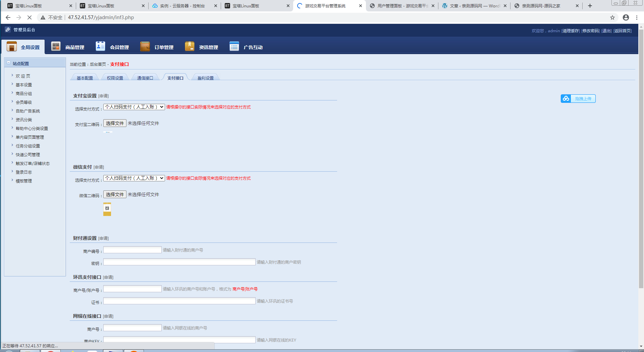Choose file for 支付宝二维码

coord(115,123)
